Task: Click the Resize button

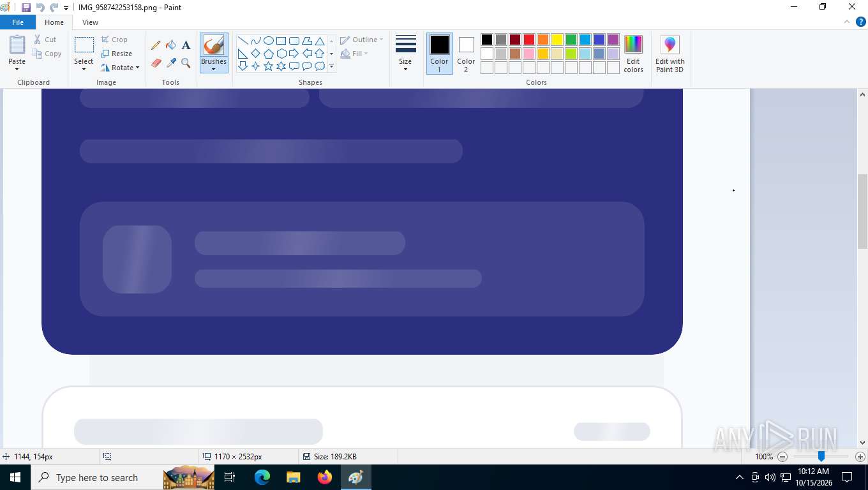Action: click(117, 54)
